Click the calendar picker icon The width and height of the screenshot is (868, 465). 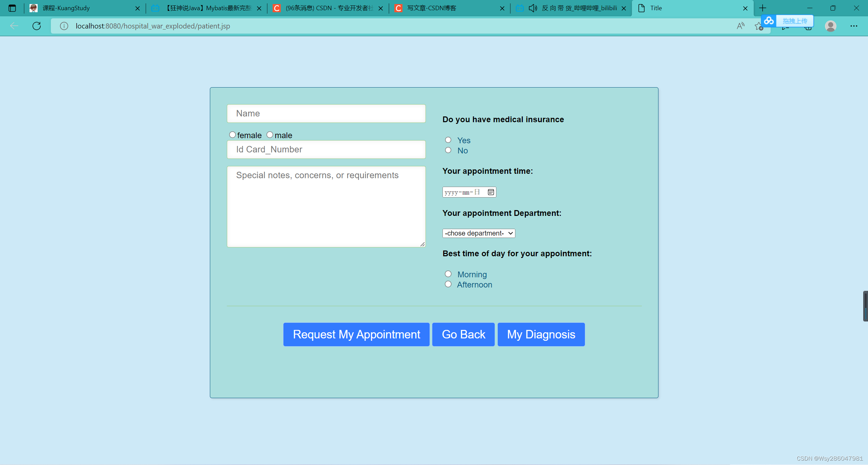coord(491,192)
